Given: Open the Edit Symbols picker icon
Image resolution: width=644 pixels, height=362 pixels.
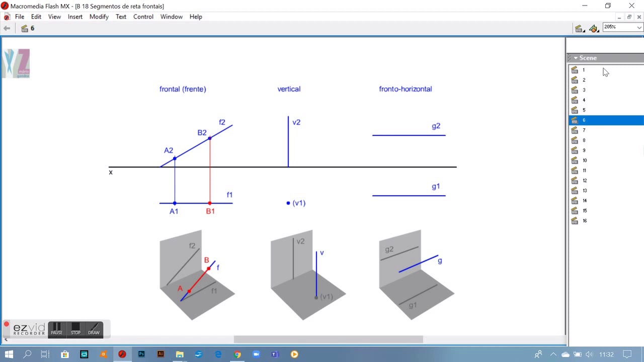Looking at the screenshot, I should (595, 29).
